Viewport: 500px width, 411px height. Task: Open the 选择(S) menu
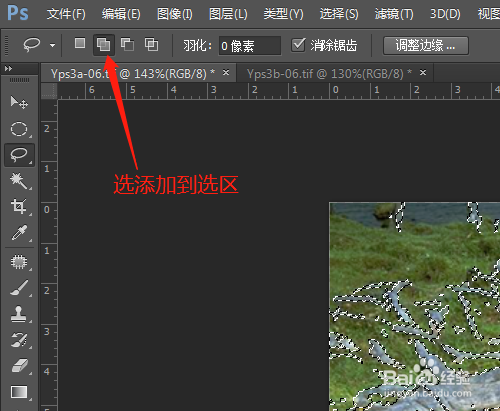tap(339, 14)
